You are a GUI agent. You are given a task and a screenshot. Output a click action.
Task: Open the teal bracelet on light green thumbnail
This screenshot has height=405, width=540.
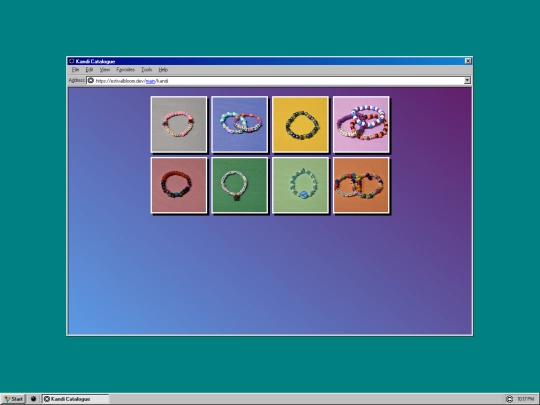coord(300,185)
